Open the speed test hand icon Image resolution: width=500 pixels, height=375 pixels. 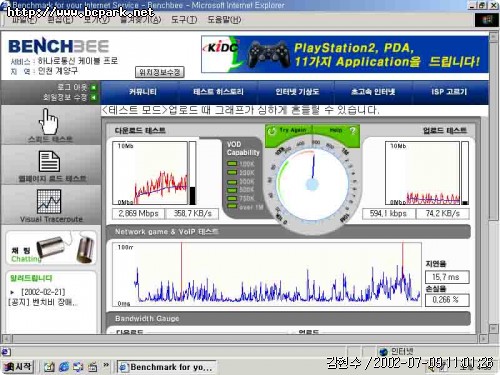[x=49, y=121]
